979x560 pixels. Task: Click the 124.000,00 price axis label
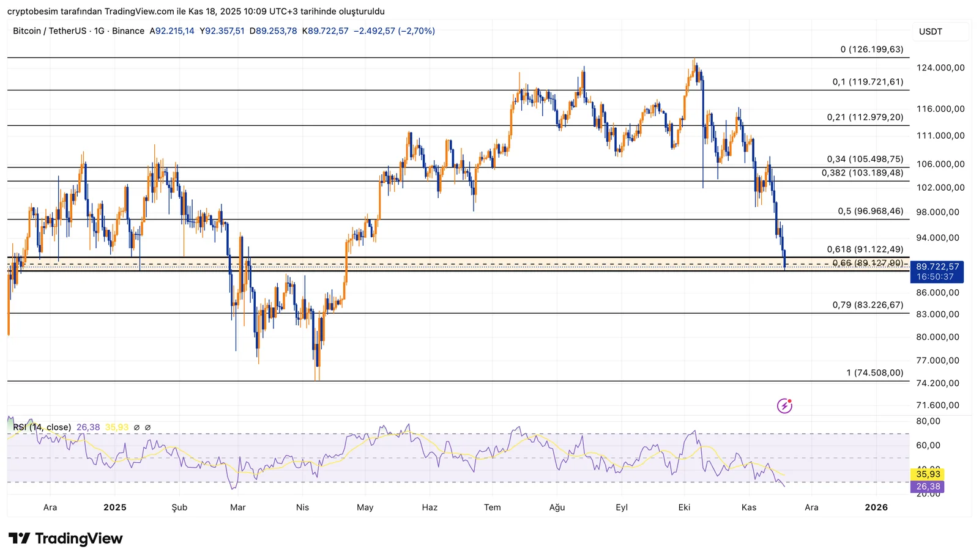coord(940,68)
